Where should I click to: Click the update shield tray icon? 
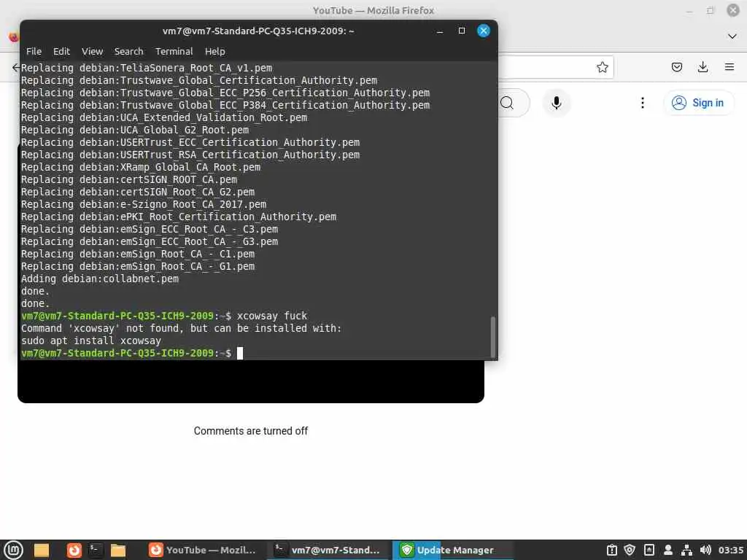click(x=630, y=550)
